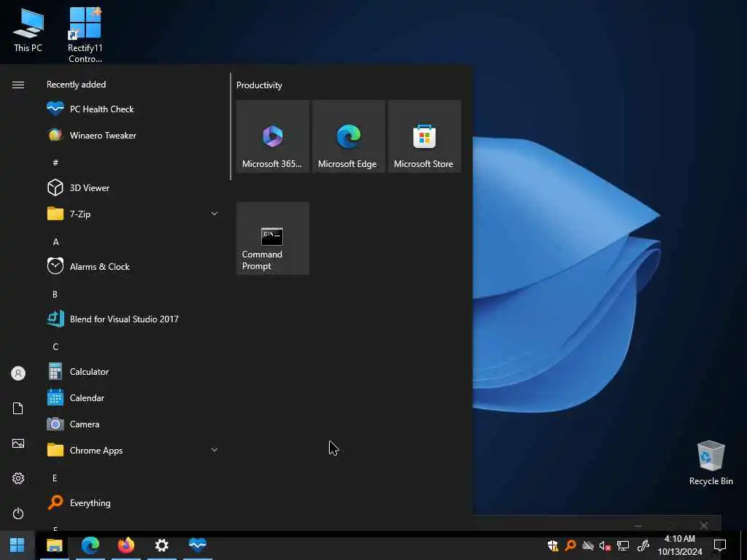Click the Everything search tray icon

coord(570,545)
